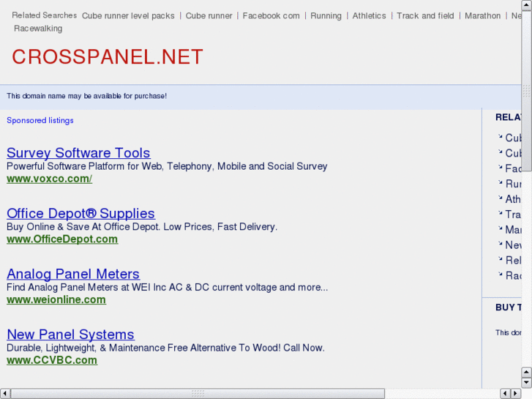Image resolution: width=532 pixels, height=399 pixels.
Task: Click the vertical scrollbar thumb
Action: (x=526, y=91)
